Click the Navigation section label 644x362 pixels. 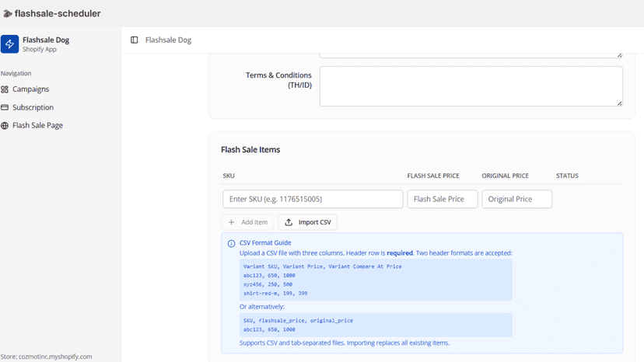pos(16,74)
